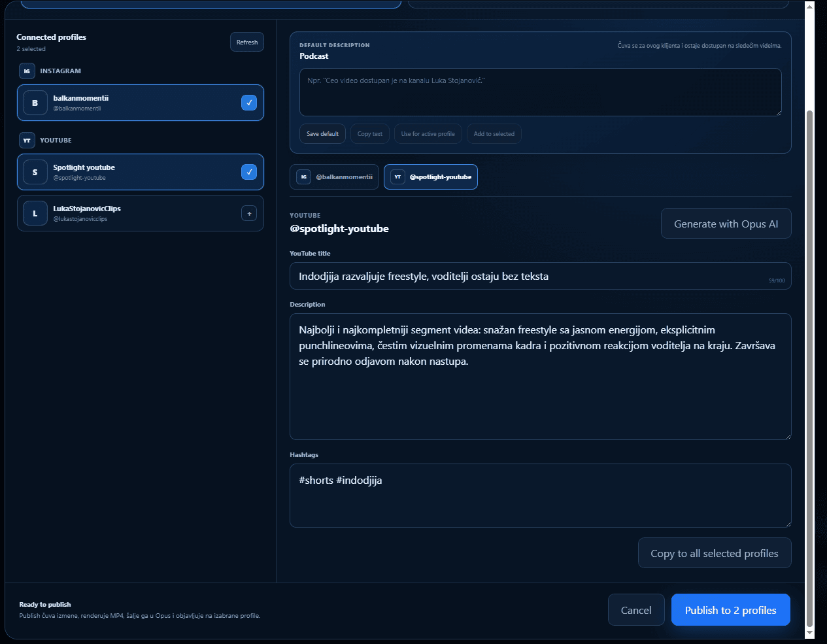Switch to the @spotlight-youtube tab
Viewport: 827px width, 644px height.
431,177
